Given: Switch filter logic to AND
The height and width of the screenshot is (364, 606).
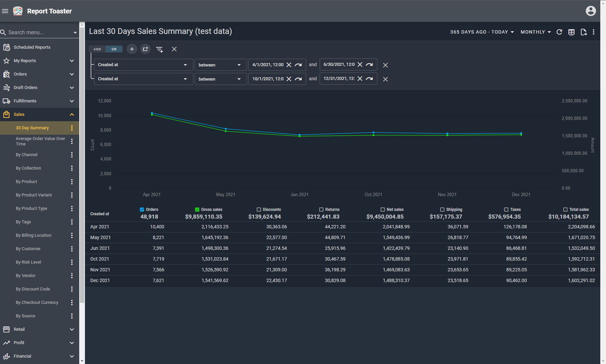Looking at the screenshot, I should coord(97,49).
